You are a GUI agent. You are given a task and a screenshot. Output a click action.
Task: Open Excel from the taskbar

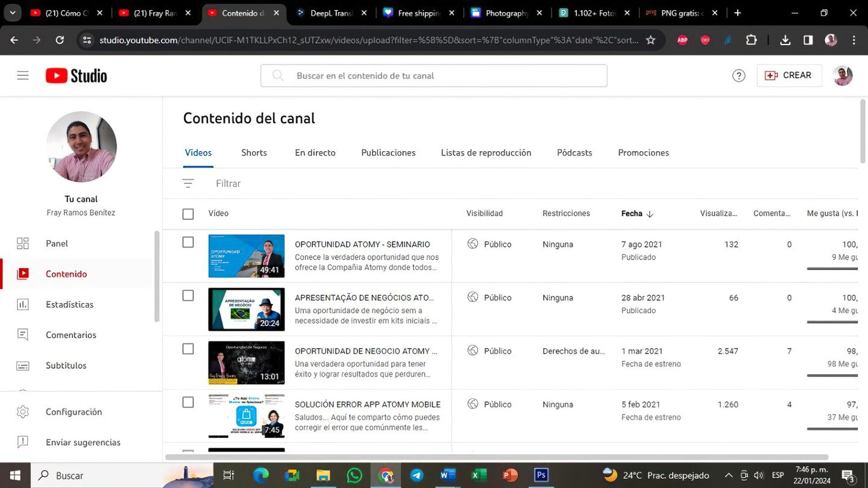(479, 475)
